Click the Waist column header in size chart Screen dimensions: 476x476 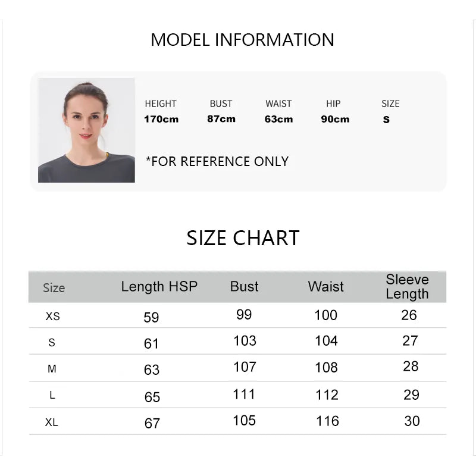[326, 286]
